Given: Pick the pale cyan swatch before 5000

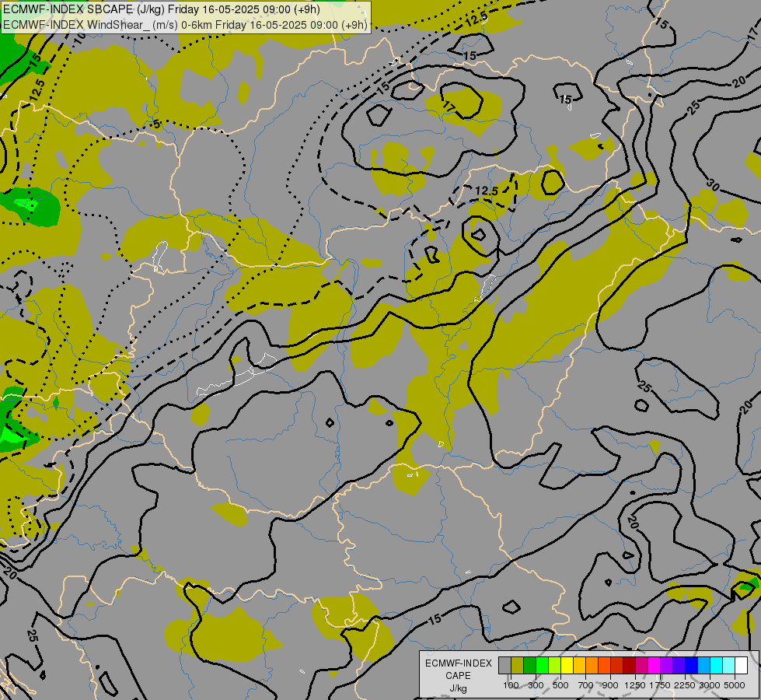Looking at the screenshot, I should (x=729, y=666).
